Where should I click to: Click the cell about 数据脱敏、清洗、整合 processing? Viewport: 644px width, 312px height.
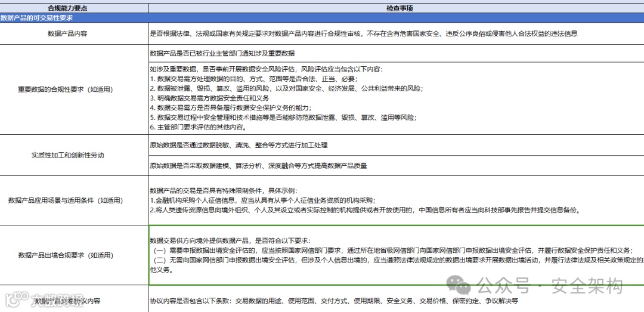click(397, 145)
